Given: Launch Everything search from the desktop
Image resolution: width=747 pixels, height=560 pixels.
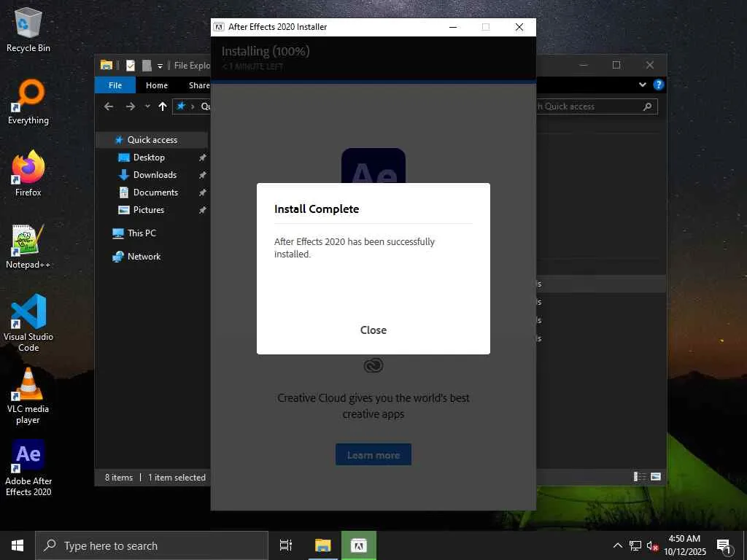Looking at the screenshot, I should point(28,102).
